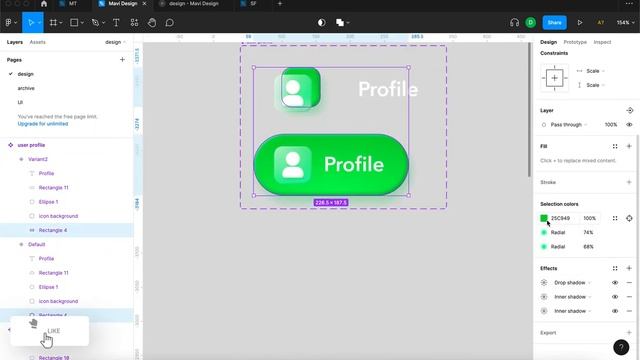Open vertical constraint Scale dropdown
The image size is (640, 360).
pyautogui.click(x=596, y=85)
